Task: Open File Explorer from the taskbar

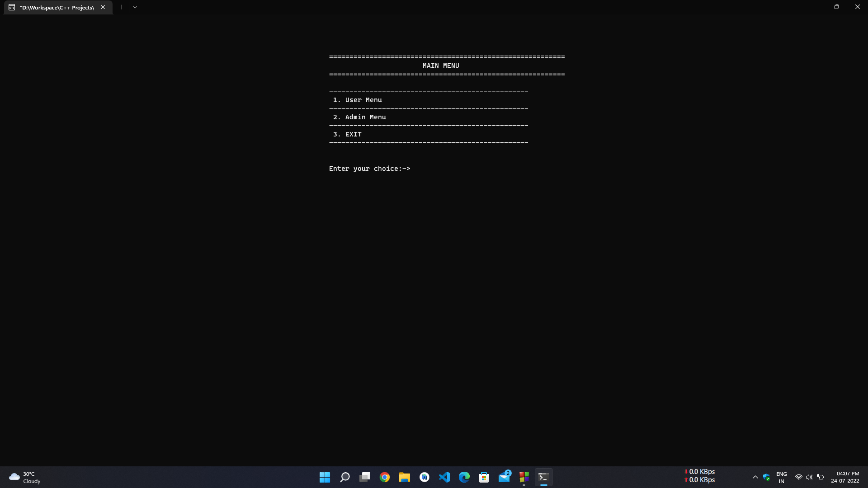Action: [x=405, y=477]
